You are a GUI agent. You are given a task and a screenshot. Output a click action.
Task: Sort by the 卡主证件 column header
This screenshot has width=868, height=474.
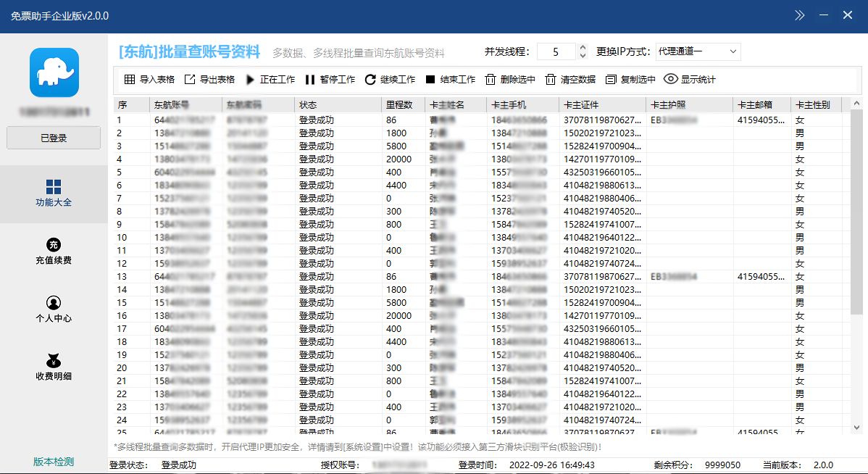[x=603, y=104]
